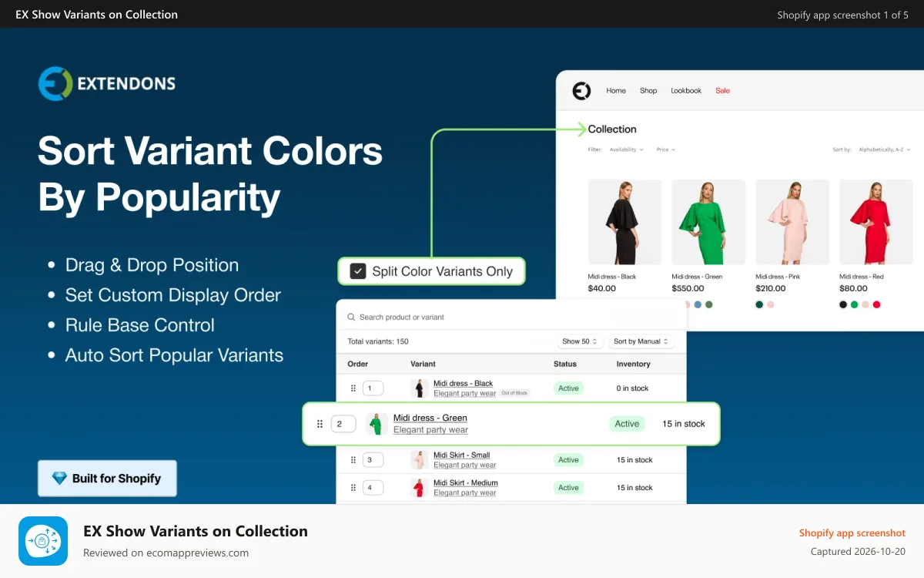Click the Midi dress - Black row thumbnail
Viewport: 924px width, 578px height.
coord(420,388)
